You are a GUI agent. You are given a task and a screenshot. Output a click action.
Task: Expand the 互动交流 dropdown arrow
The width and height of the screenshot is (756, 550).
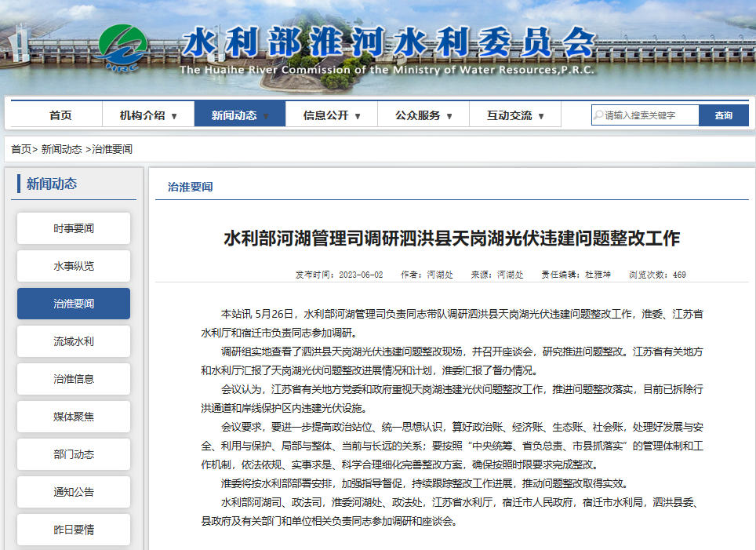click(x=541, y=116)
